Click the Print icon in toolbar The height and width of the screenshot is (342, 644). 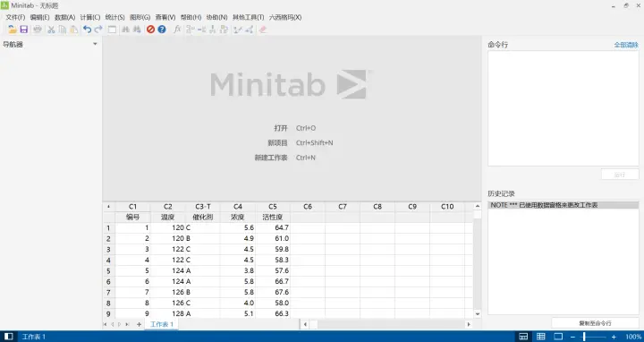(x=38, y=30)
